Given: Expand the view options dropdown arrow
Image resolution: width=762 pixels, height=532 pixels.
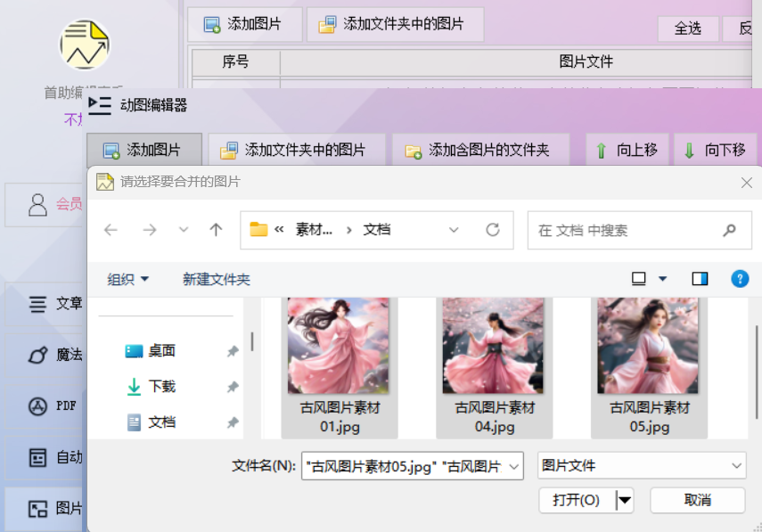Looking at the screenshot, I should (x=662, y=279).
